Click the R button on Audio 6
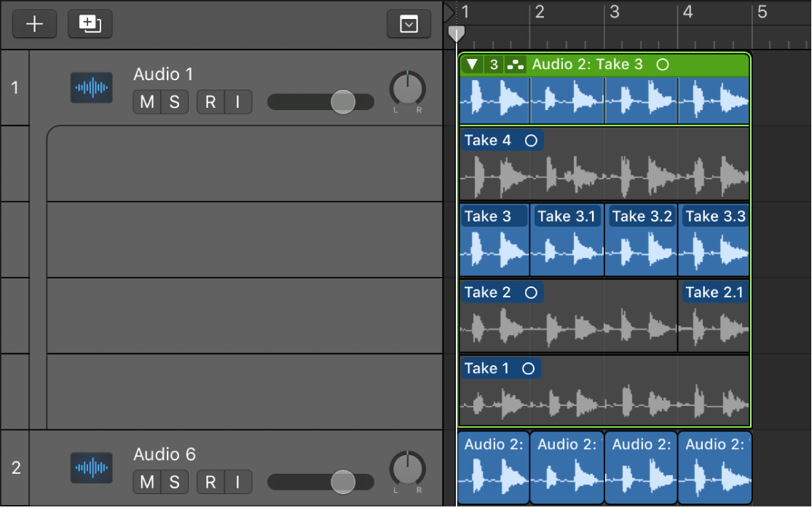The image size is (812, 508). tap(210, 482)
